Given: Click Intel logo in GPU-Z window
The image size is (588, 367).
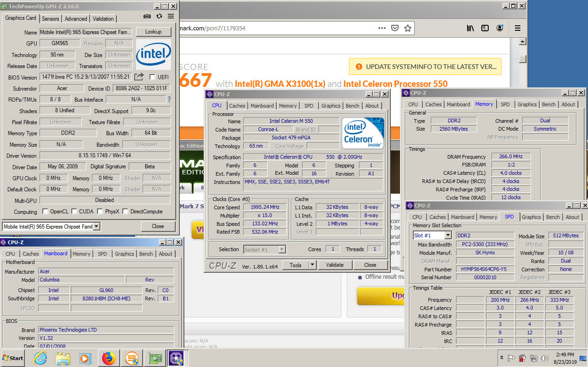Looking at the screenshot, I should coord(154,54).
